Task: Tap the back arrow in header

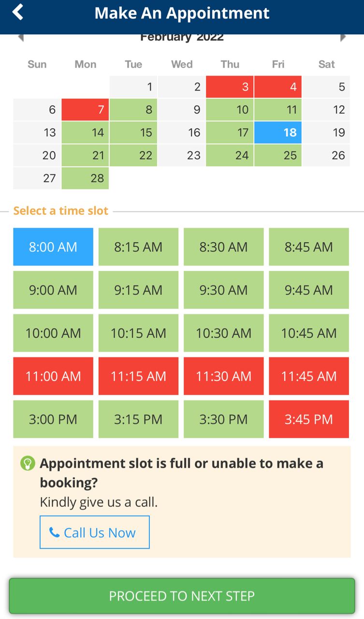Action: 18,13
